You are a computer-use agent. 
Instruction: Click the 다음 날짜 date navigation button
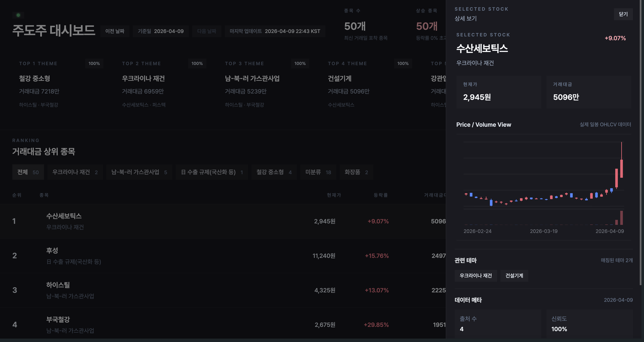coord(207,31)
